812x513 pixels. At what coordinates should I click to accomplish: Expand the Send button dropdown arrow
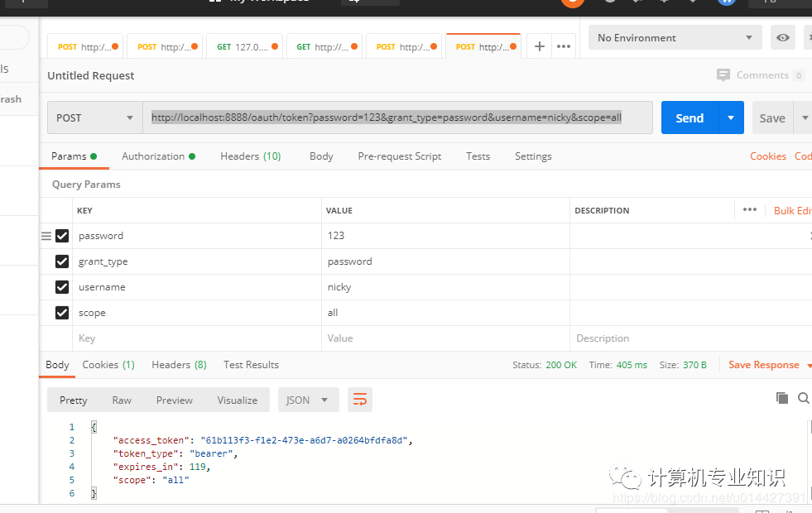731,118
